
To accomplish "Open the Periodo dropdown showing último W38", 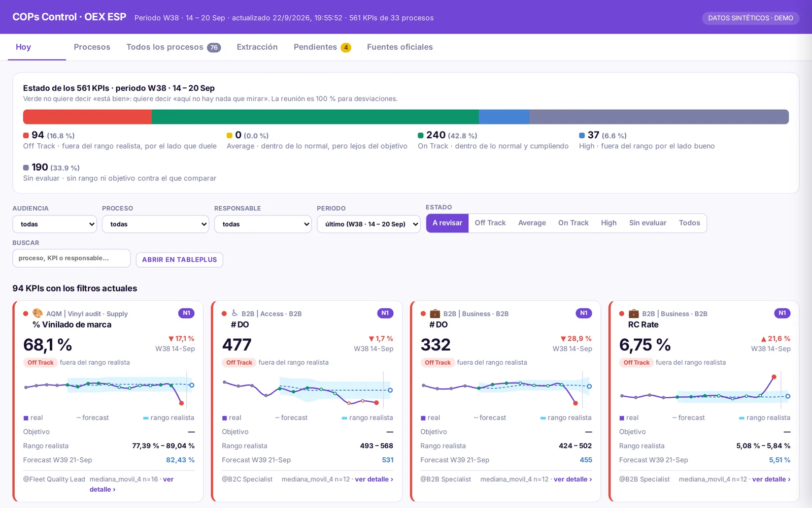I will [x=368, y=224].
